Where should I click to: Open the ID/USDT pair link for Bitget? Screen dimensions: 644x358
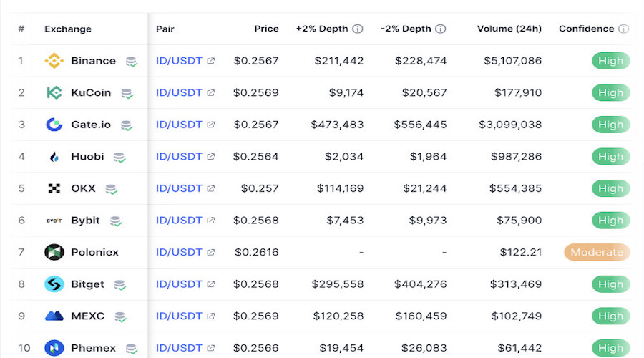[179, 284]
